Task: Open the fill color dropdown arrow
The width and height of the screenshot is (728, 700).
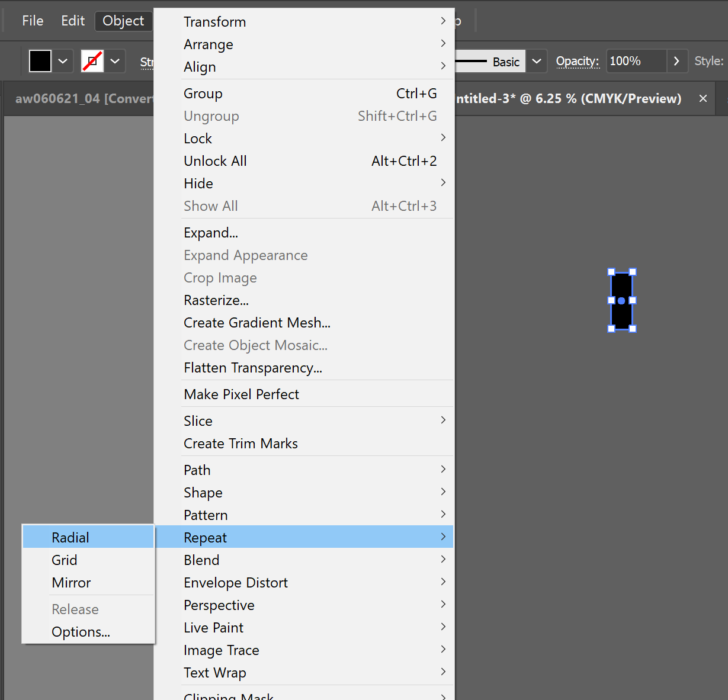Action: pyautogui.click(x=63, y=61)
